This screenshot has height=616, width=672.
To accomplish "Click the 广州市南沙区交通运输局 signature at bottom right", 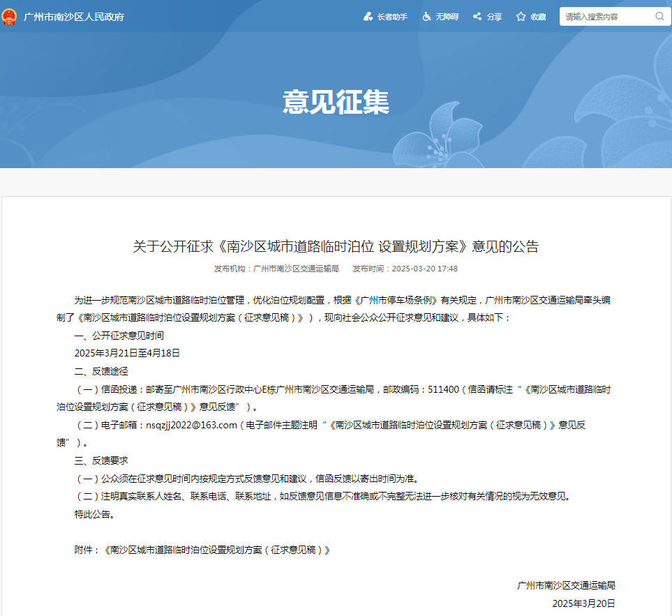I will click(566, 585).
